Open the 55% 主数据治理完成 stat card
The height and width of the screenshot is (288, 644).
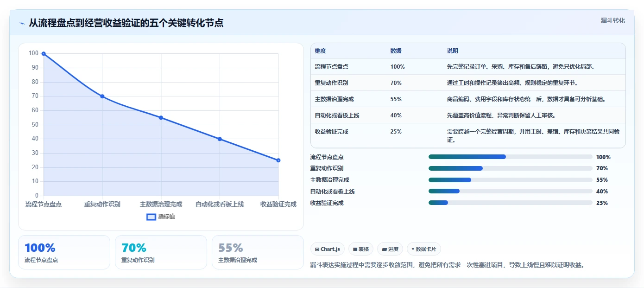[x=258, y=252]
